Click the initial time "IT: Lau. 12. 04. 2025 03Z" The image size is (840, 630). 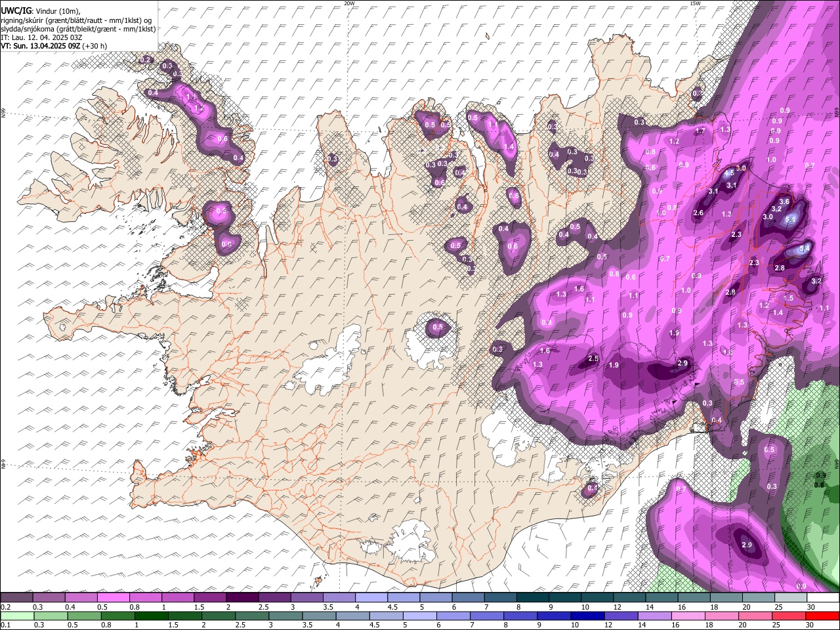pyautogui.click(x=41, y=37)
